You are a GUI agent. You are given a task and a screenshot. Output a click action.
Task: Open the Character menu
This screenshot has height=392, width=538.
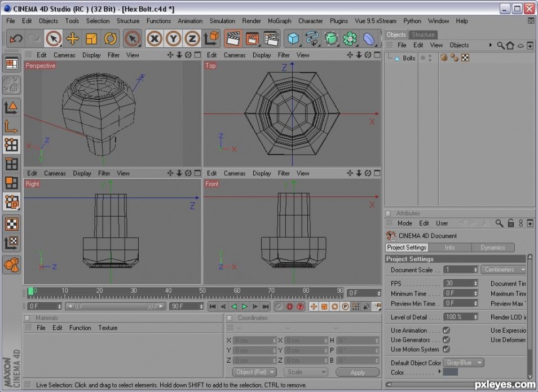[310, 21]
